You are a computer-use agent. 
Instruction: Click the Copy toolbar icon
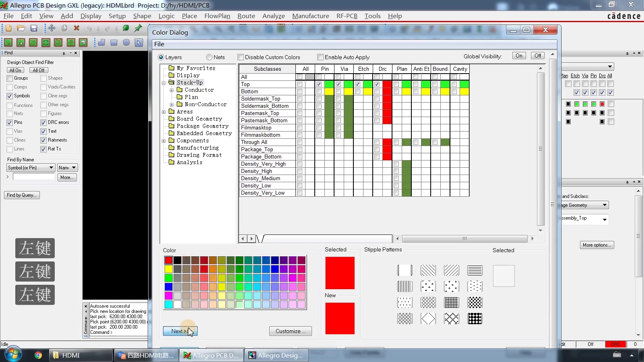click(64, 28)
